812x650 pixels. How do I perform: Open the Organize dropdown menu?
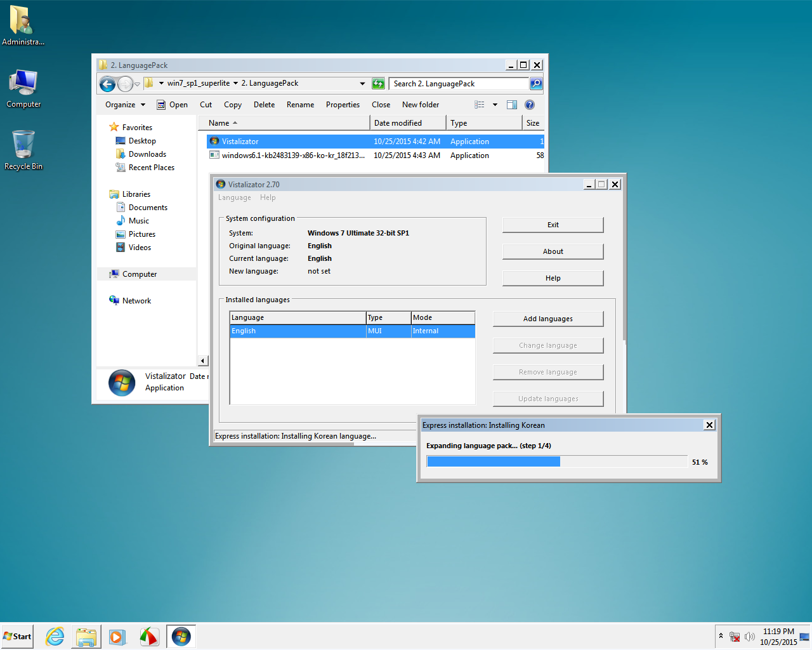(x=125, y=105)
